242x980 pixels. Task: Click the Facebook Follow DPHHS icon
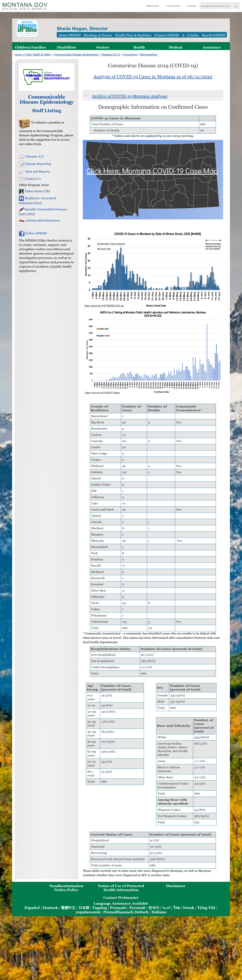click(22, 234)
